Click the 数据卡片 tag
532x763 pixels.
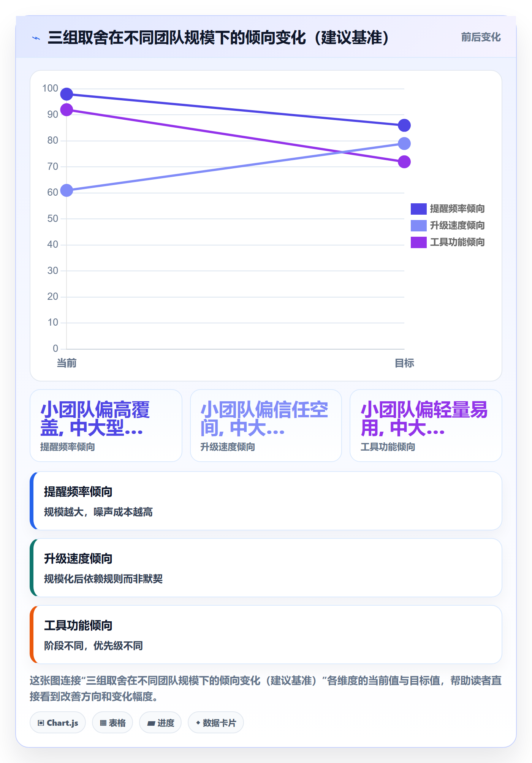pyautogui.click(x=216, y=722)
